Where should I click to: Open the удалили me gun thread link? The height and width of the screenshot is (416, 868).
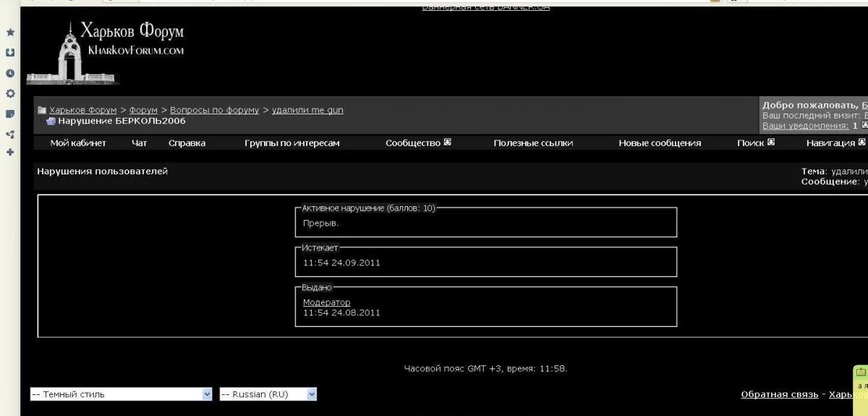(x=307, y=110)
